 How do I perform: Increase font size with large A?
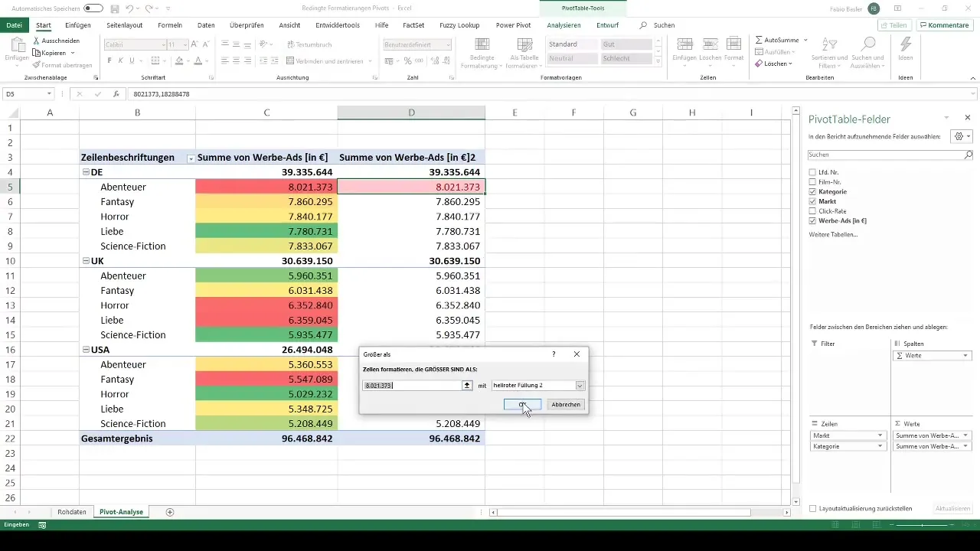[x=195, y=44]
